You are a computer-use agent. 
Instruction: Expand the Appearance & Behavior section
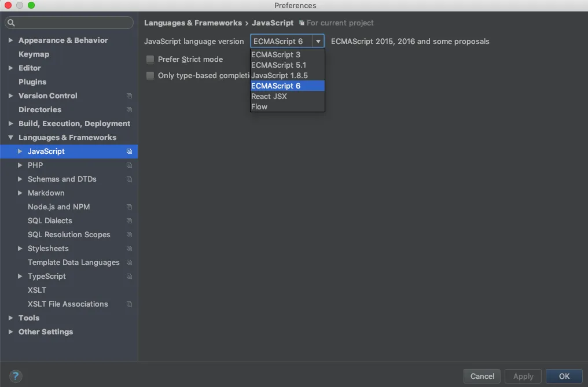click(x=10, y=40)
